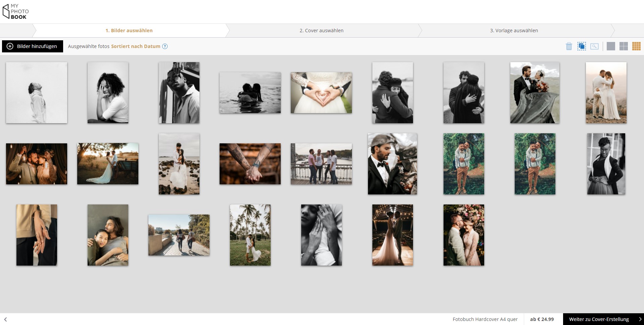644x325 pixels.
Task: Click the select-all photos icon
Action: pos(582,46)
